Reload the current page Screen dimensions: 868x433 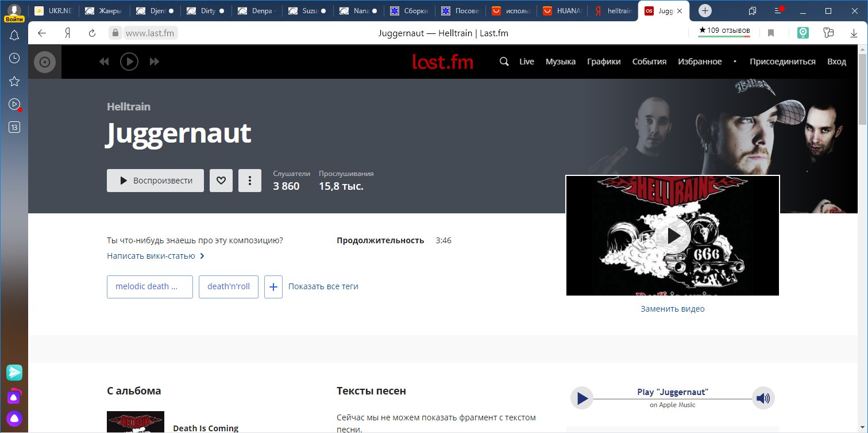(92, 33)
